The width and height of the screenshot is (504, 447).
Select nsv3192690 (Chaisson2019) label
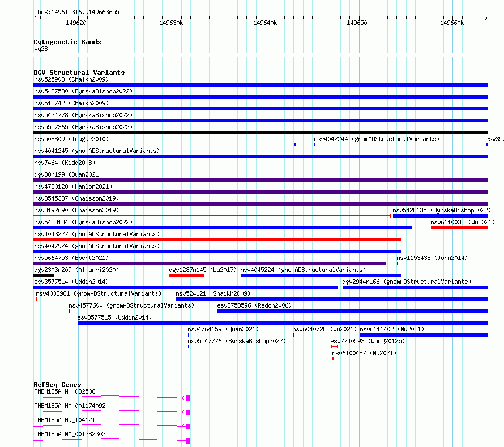click(76, 210)
